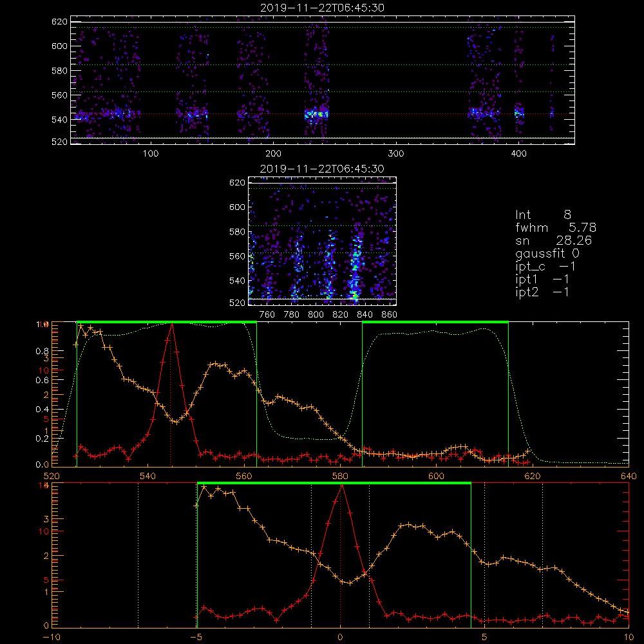
Task: Click the brightest blob in the top spectrogram
Action: 316,114
